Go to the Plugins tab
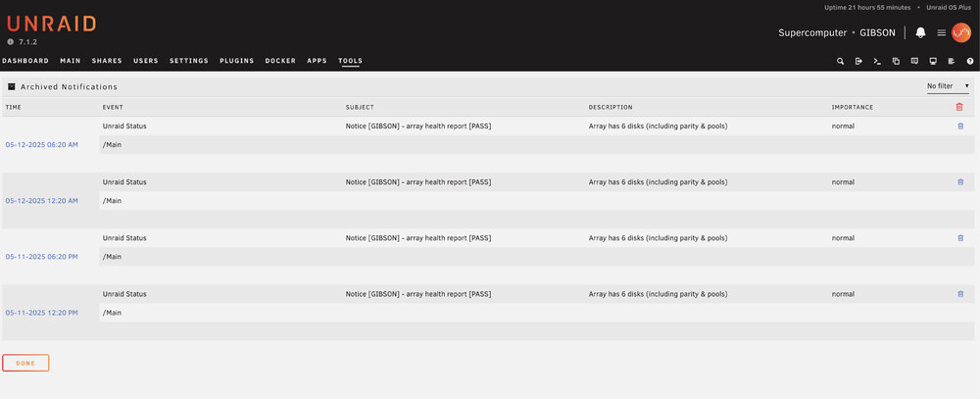980x399 pixels. coord(237,61)
